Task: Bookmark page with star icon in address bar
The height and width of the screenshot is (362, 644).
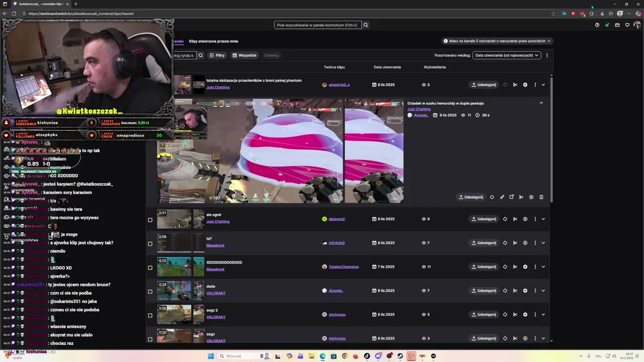Action: (553, 14)
